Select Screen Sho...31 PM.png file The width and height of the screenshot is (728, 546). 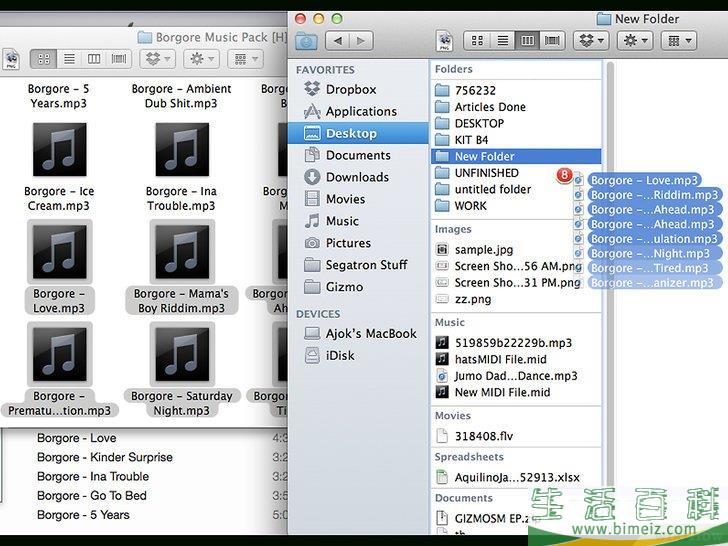point(516,283)
